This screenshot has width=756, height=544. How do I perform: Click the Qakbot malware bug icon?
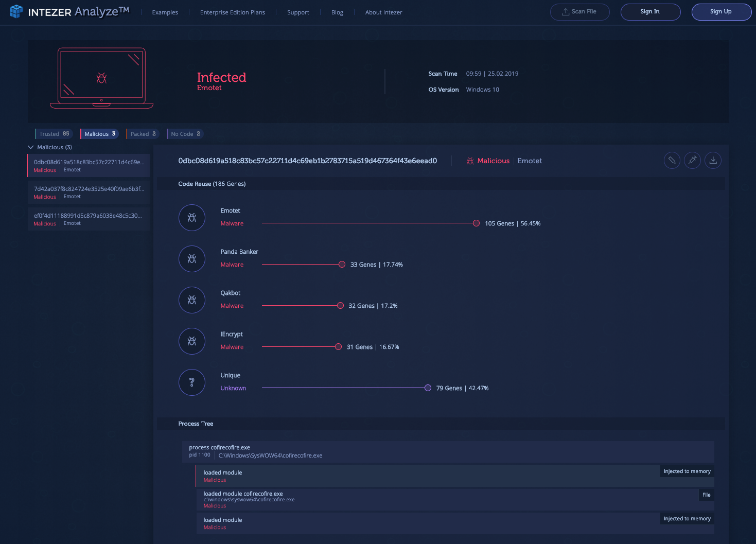click(x=192, y=300)
